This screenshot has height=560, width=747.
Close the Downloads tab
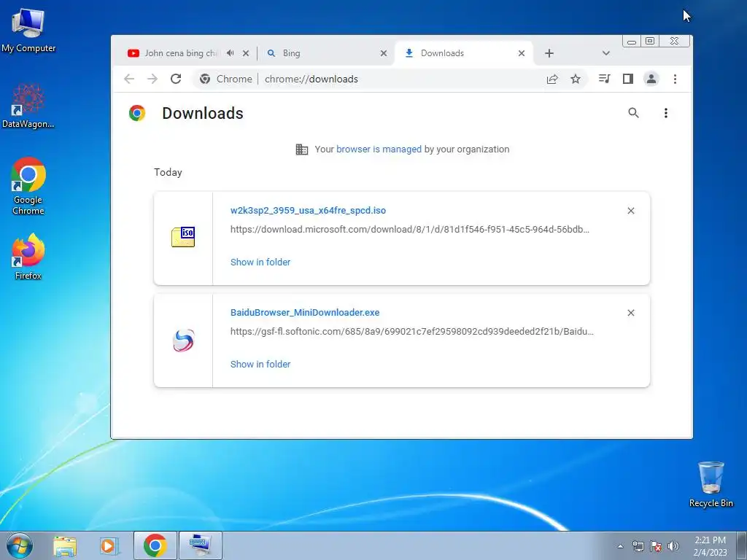coord(522,53)
